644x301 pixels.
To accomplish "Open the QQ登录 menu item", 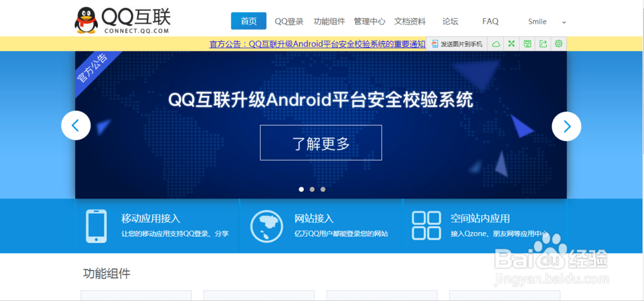I will 289,21.
